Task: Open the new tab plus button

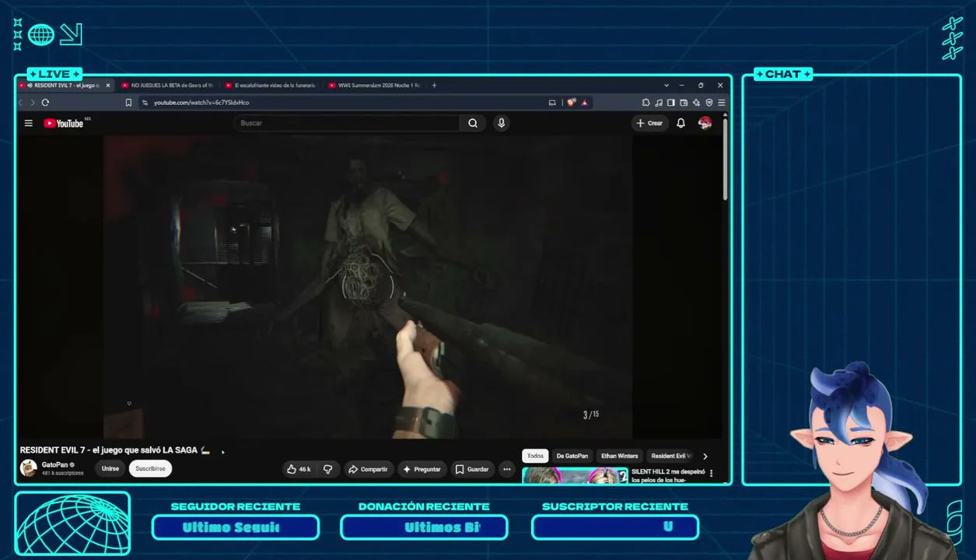Action: click(434, 86)
